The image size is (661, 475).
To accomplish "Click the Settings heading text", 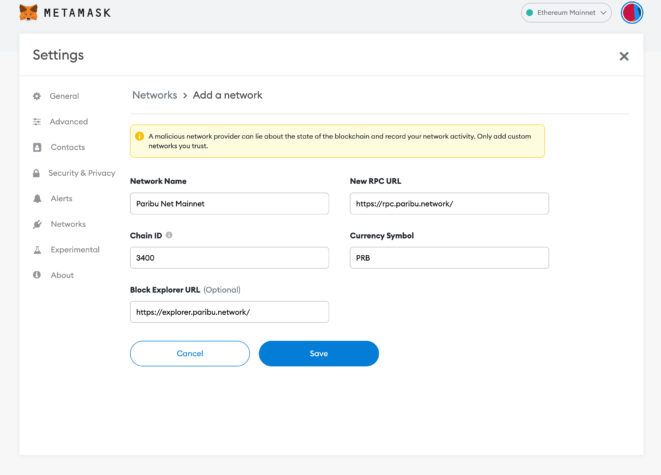I will [x=58, y=55].
